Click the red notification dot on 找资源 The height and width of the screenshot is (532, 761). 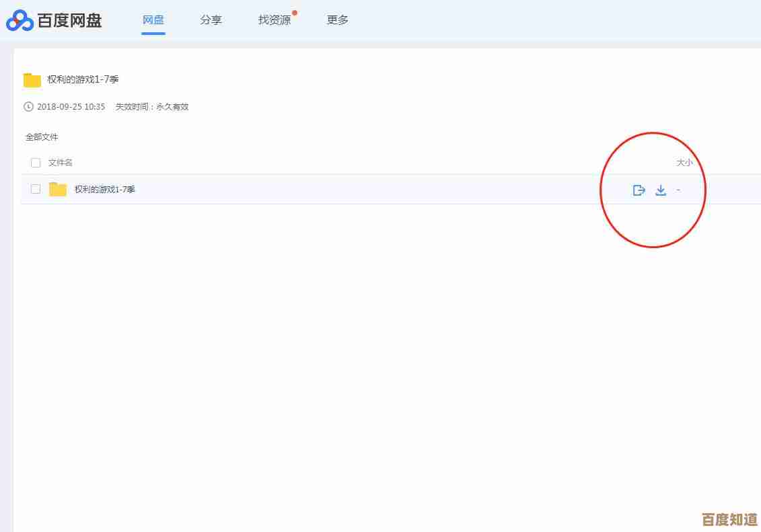pyautogui.click(x=295, y=12)
